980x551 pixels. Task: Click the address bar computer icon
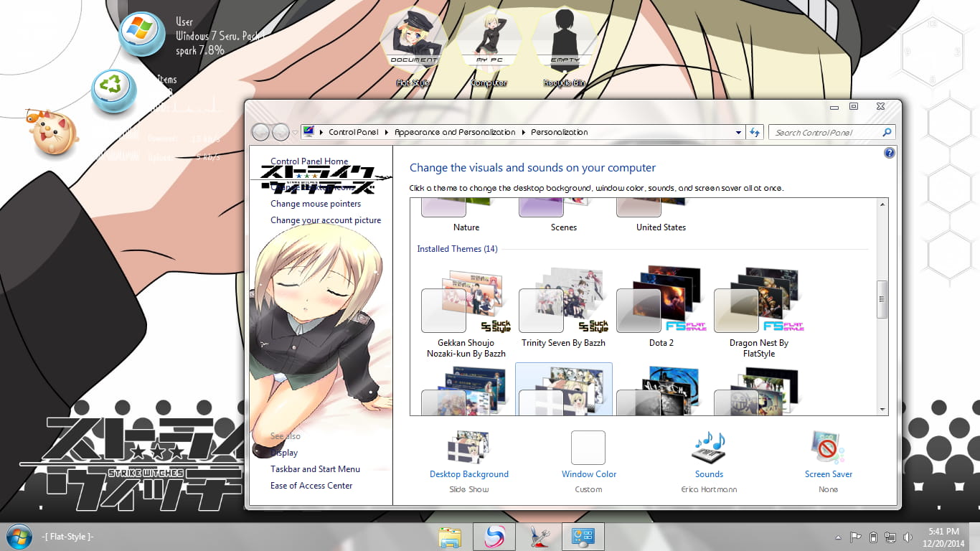(308, 132)
